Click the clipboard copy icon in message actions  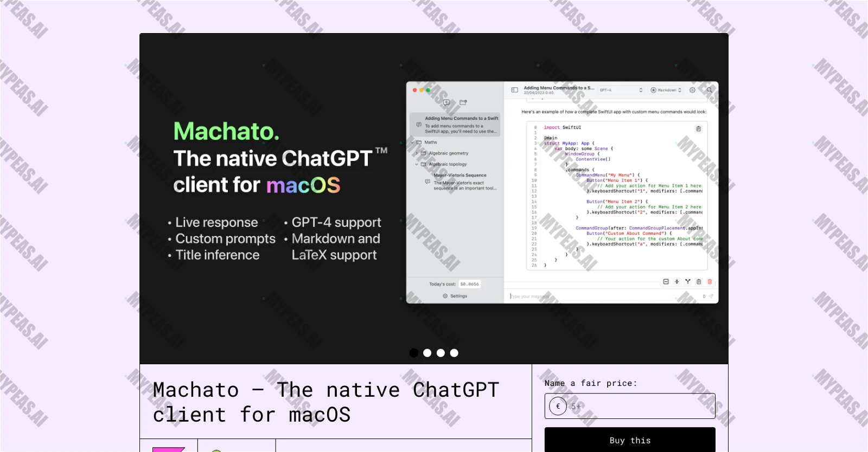699,281
